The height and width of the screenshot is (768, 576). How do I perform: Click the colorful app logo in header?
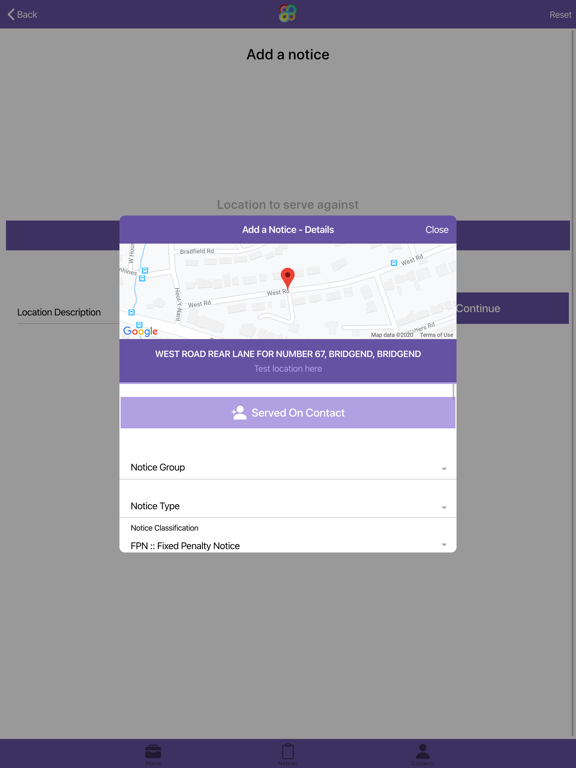point(288,13)
